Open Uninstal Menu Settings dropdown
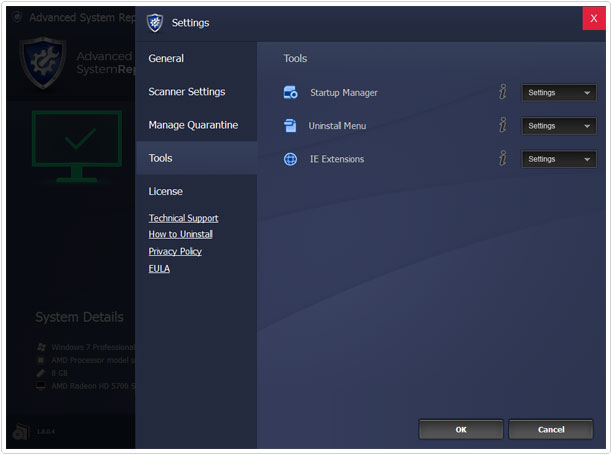612x455 pixels. 559,126
